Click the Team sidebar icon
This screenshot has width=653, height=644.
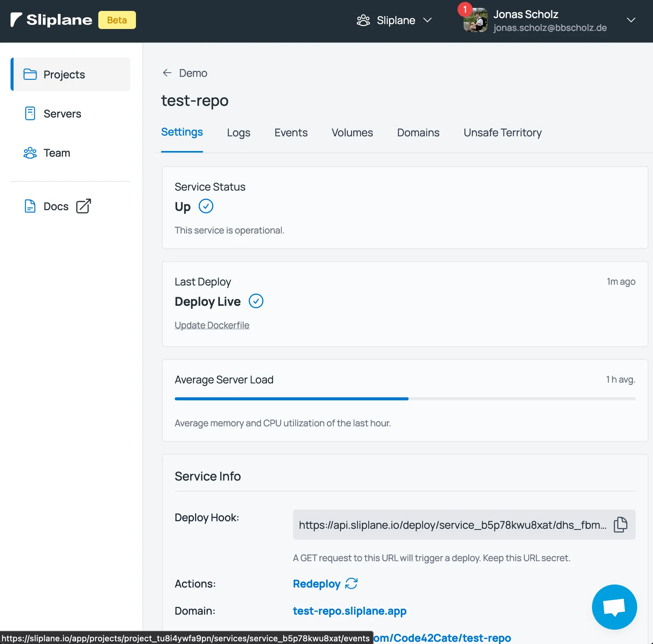tap(30, 153)
